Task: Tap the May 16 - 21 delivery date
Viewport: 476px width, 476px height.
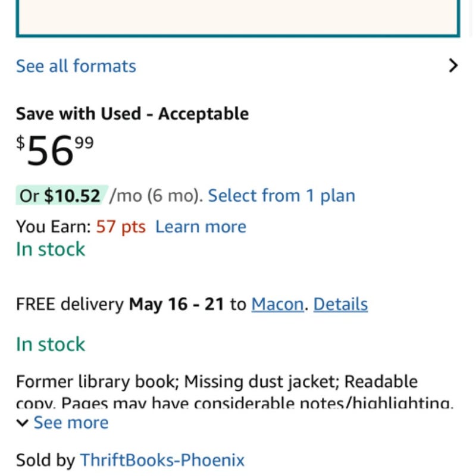Action: click(x=176, y=304)
